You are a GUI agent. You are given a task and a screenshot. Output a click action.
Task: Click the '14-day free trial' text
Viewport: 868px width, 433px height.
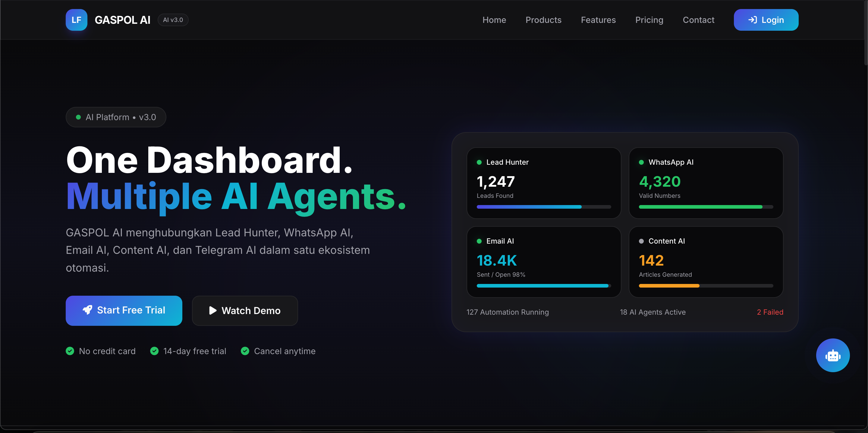point(195,351)
